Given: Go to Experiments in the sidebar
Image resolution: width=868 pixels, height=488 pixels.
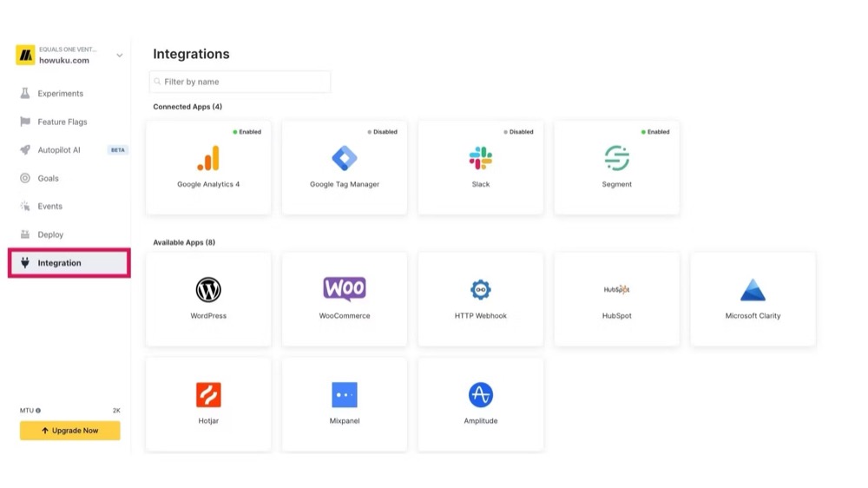Looking at the screenshot, I should point(60,94).
